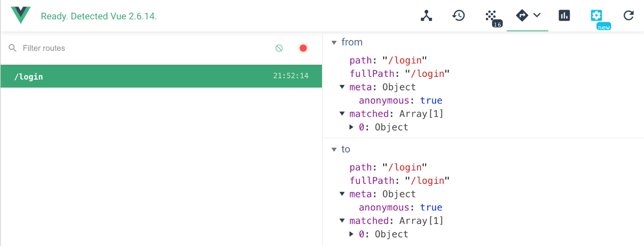The image size is (644, 246).
Task: Open the Events tab with 16 badge
Action: tap(491, 17)
